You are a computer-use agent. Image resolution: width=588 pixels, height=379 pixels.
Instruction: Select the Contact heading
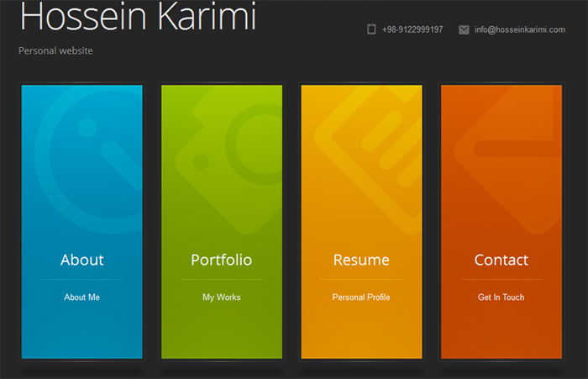tap(501, 260)
